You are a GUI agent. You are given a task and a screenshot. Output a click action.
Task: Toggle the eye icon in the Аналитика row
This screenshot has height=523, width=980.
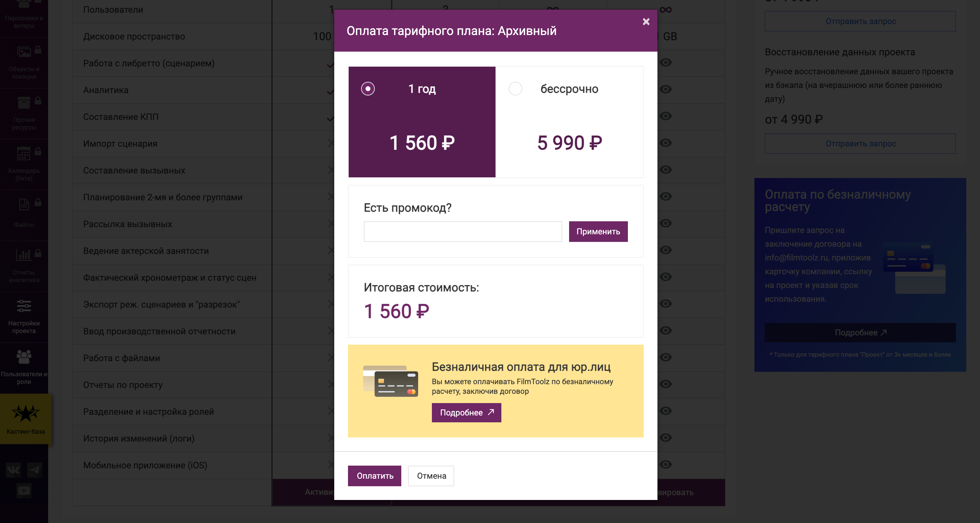665,89
